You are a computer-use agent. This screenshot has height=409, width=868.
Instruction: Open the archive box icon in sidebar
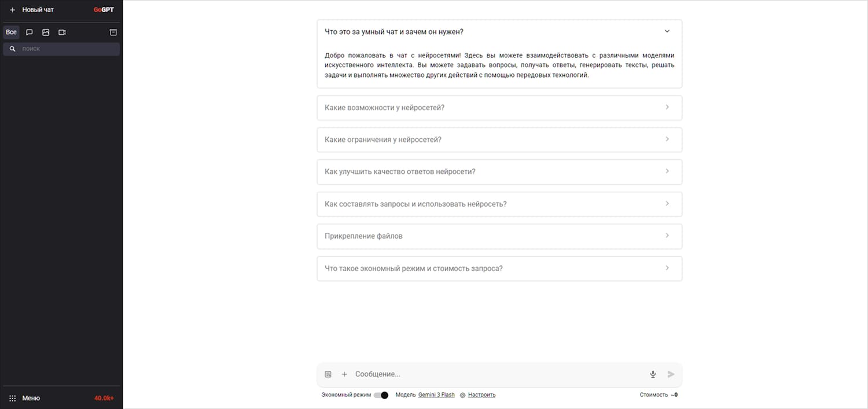pos(113,32)
